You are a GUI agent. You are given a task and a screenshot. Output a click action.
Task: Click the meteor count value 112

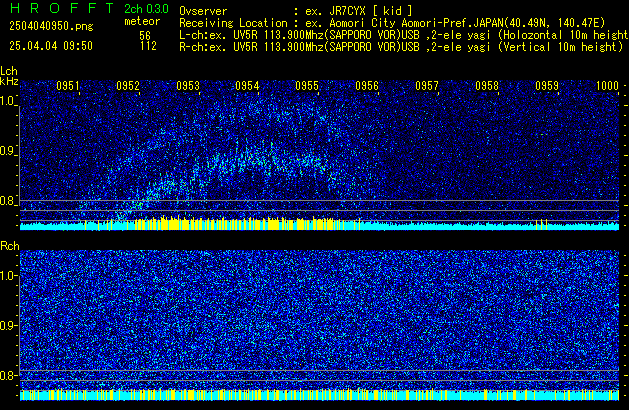pos(148,46)
